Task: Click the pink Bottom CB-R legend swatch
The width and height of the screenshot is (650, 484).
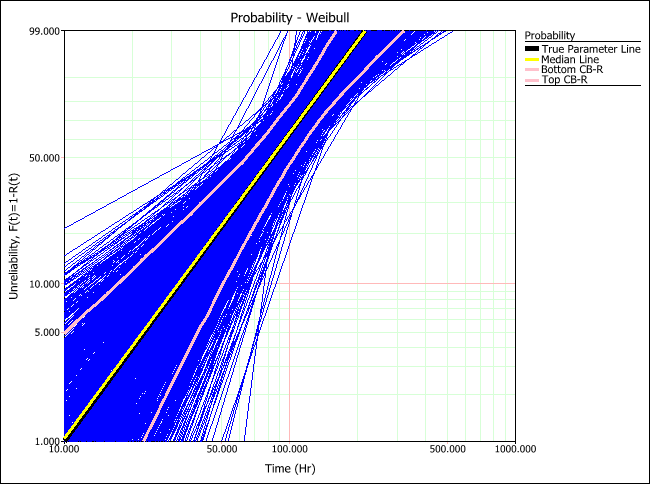Action: [x=531, y=69]
